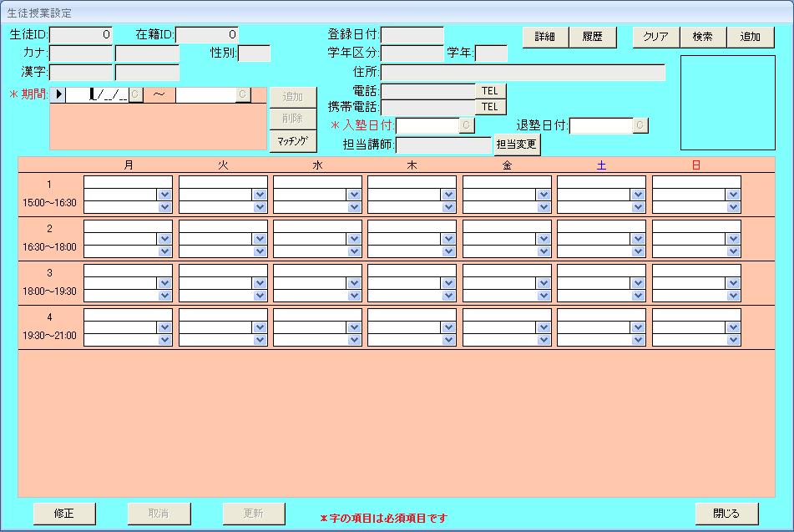The width and height of the screenshot is (794, 532).
Task: Click the C button next to 退塾日付
Action: coord(640,125)
